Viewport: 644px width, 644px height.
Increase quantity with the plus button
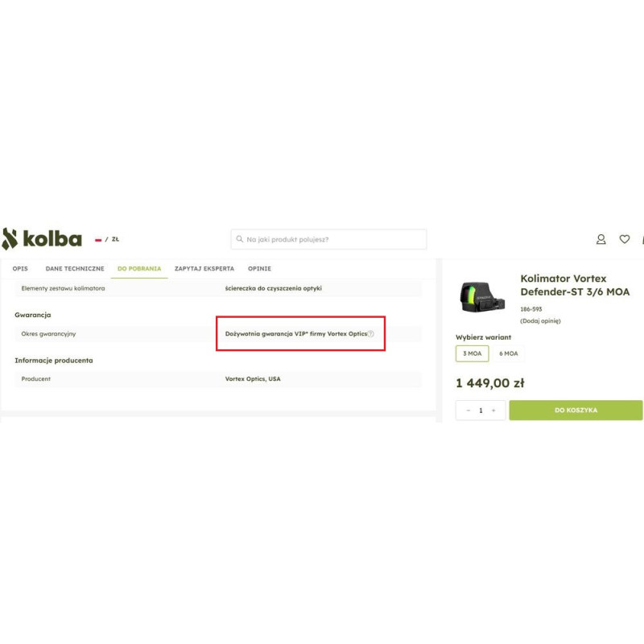(493, 411)
